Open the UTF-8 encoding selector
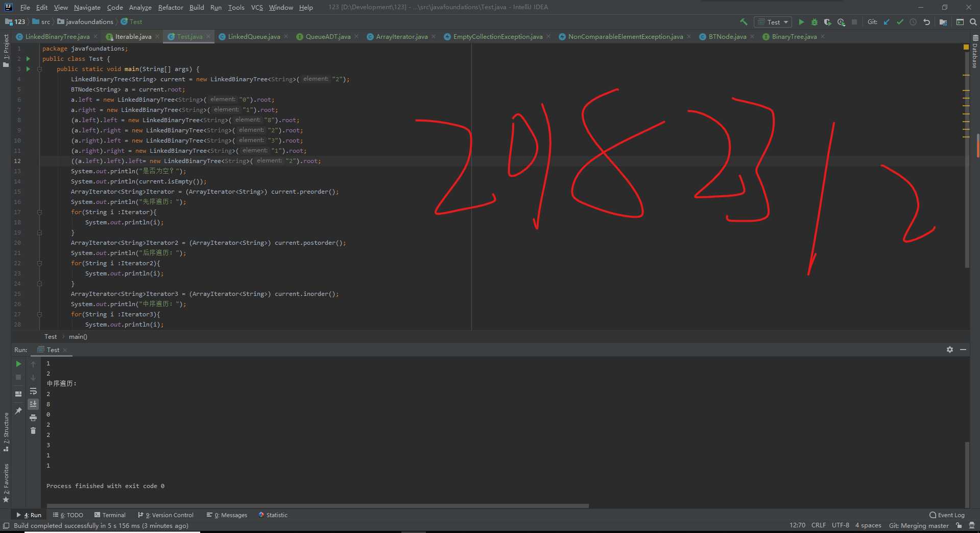The height and width of the screenshot is (533, 980). tap(840, 525)
